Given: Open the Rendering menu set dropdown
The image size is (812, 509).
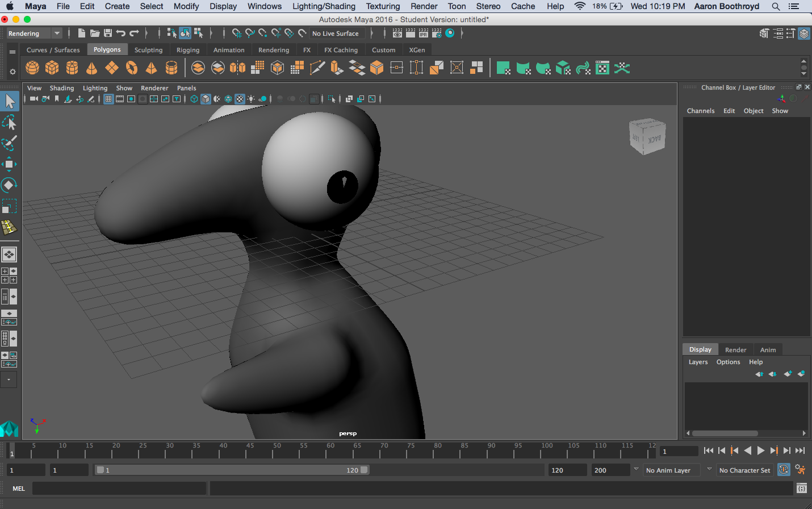Looking at the screenshot, I should click(34, 34).
